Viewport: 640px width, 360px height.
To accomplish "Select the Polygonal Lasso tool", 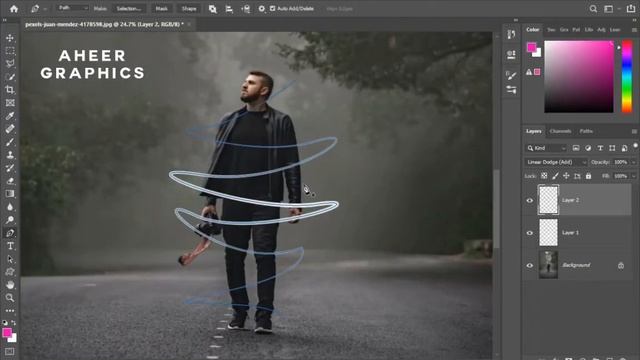I will [x=10, y=64].
